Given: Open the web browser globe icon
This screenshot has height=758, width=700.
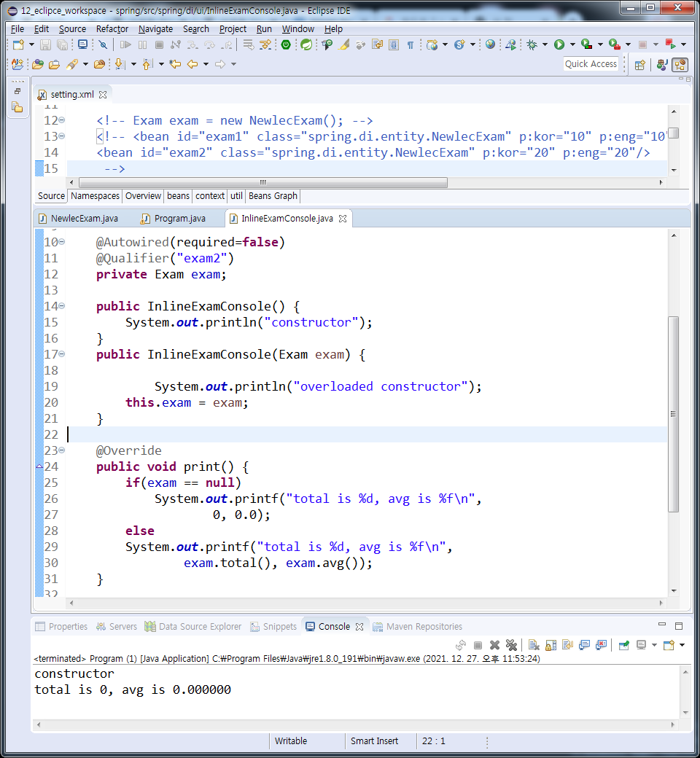Looking at the screenshot, I should (491, 44).
